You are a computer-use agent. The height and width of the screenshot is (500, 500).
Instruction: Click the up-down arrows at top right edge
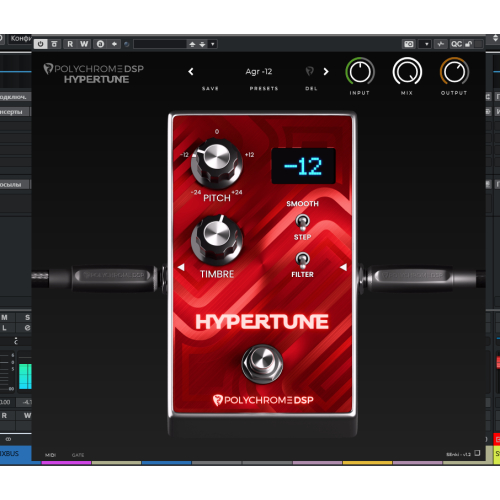point(496,38)
